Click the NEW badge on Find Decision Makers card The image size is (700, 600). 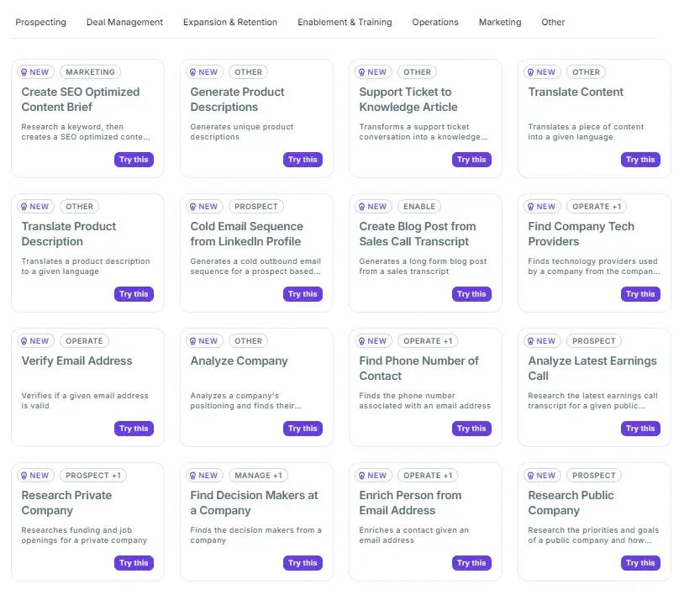click(204, 476)
